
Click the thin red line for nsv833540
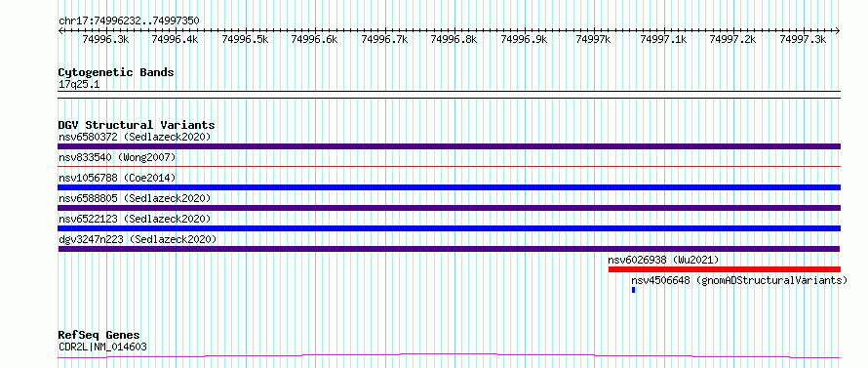[x=449, y=166]
